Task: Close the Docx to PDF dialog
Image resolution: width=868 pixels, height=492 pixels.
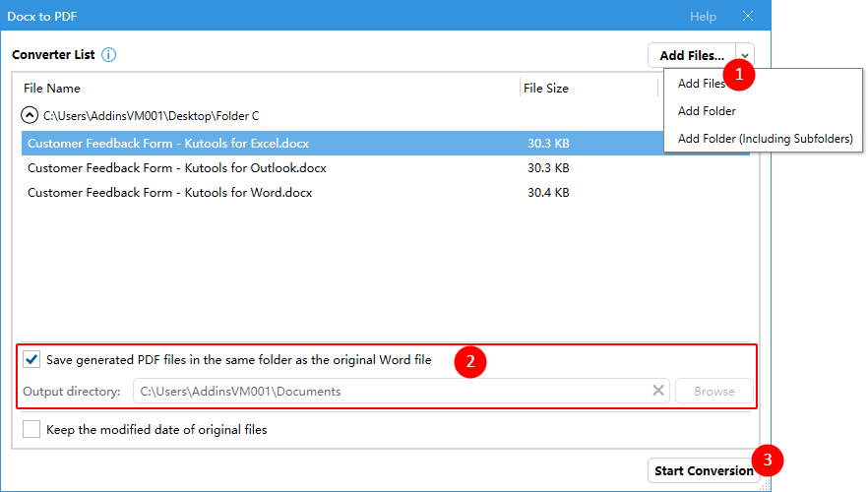Action: (748, 16)
